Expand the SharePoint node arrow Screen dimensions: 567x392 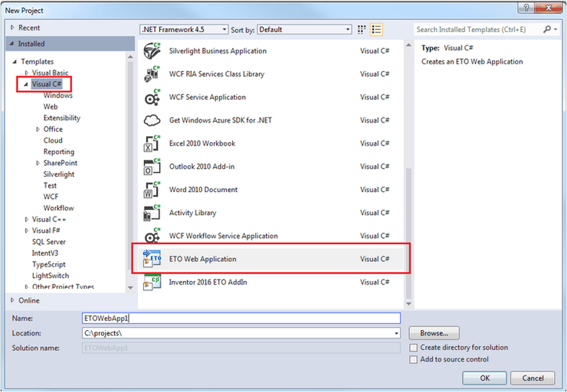click(x=38, y=163)
